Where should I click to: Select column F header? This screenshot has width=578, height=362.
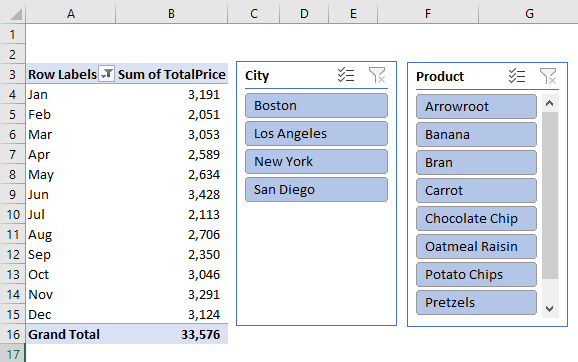coord(428,14)
